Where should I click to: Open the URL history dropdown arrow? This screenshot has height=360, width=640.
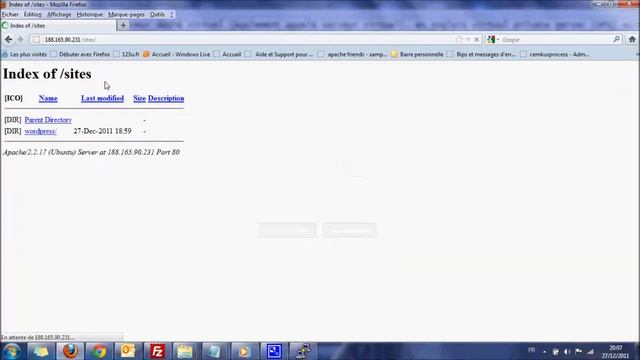click(468, 40)
